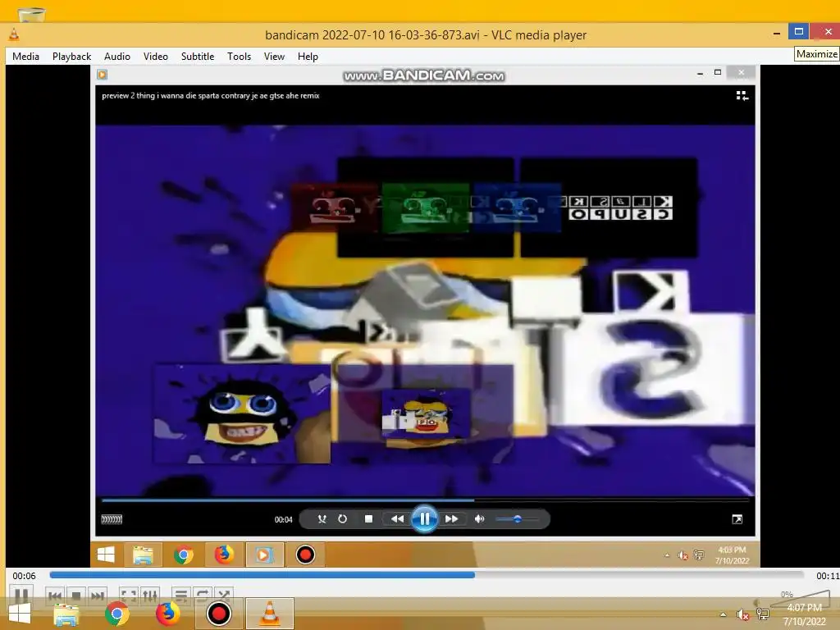Open the Tools menu
The height and width of the screenshot is (630, 840).
[239, 57]
